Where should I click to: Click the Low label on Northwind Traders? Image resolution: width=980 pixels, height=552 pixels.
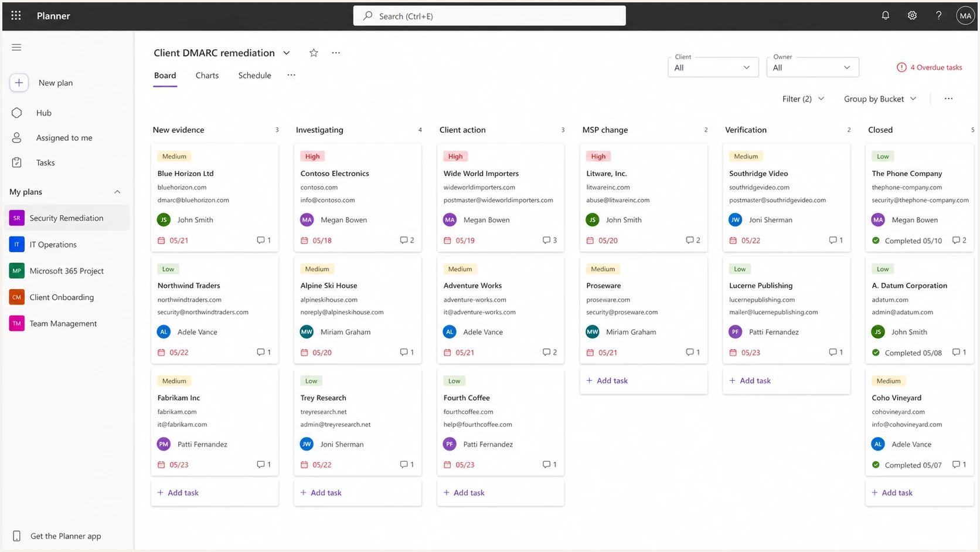168,269
